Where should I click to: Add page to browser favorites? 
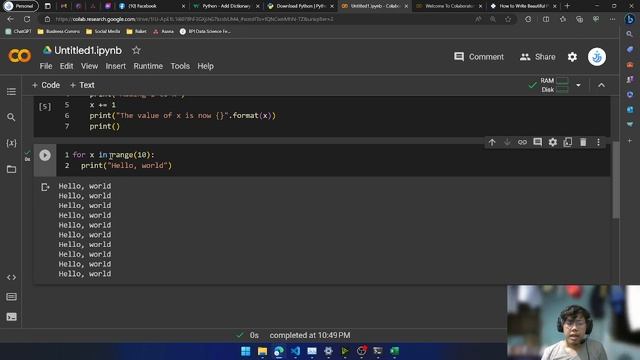coord(508,19)
